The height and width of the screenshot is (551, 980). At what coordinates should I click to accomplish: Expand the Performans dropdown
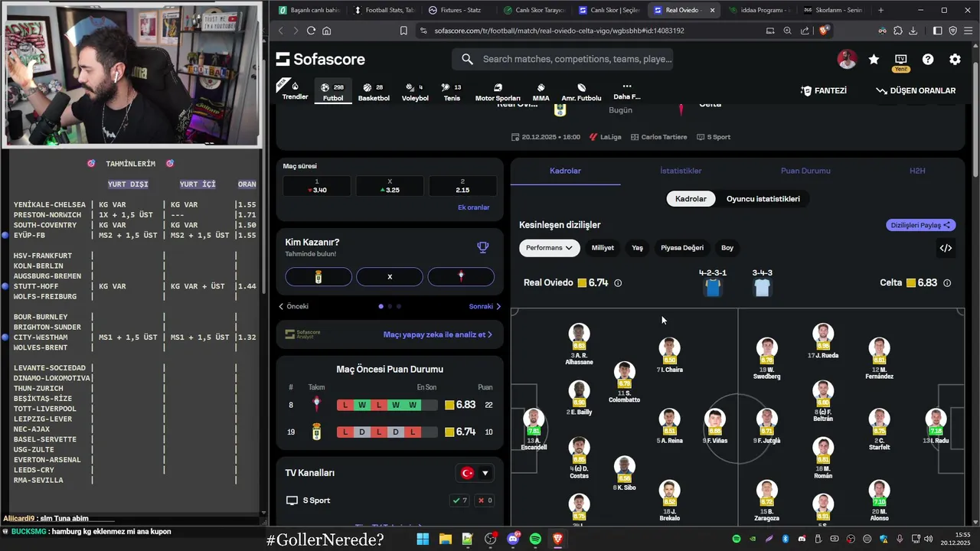549,248
